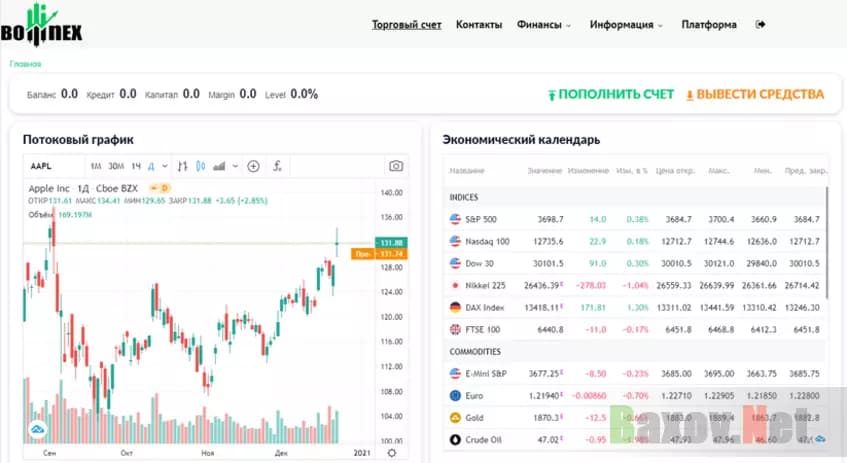847x463 pixels.
Task: Open the Торговый счет menu item
Action: (407, 25)
